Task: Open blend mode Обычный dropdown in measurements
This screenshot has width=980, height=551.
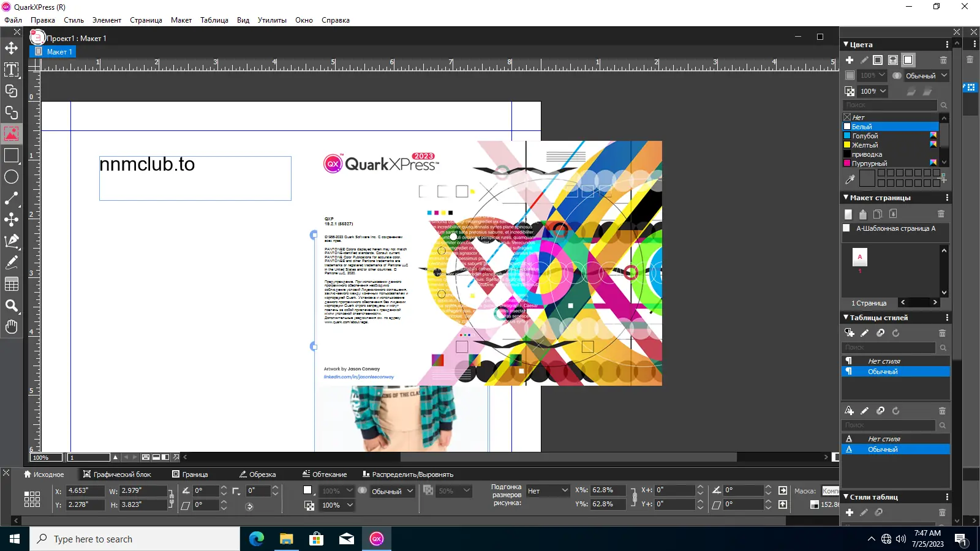Action: (392, 491)
